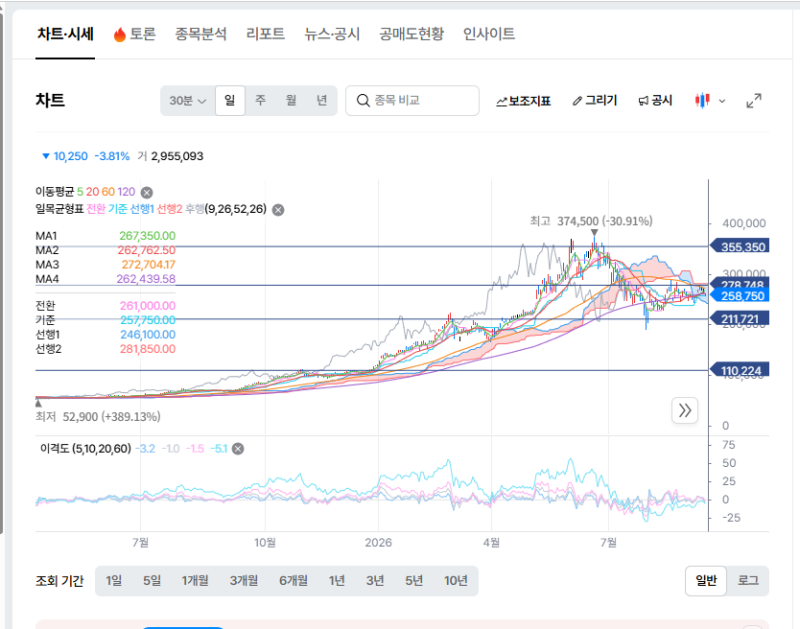Set period to 1년
The image size is (800, 629).
point(337,581)
